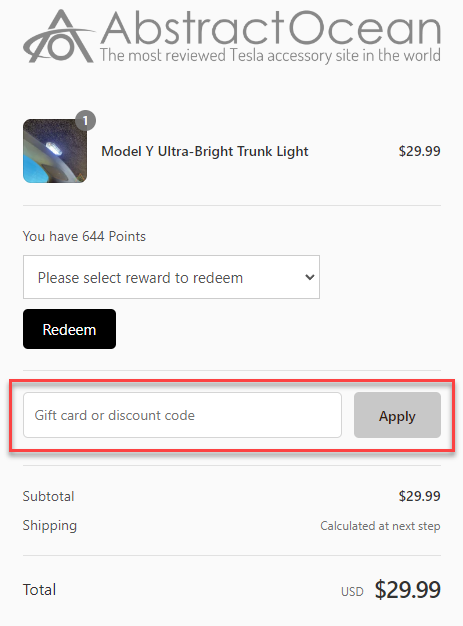Click the black Redeem button

tap(69, 329)
